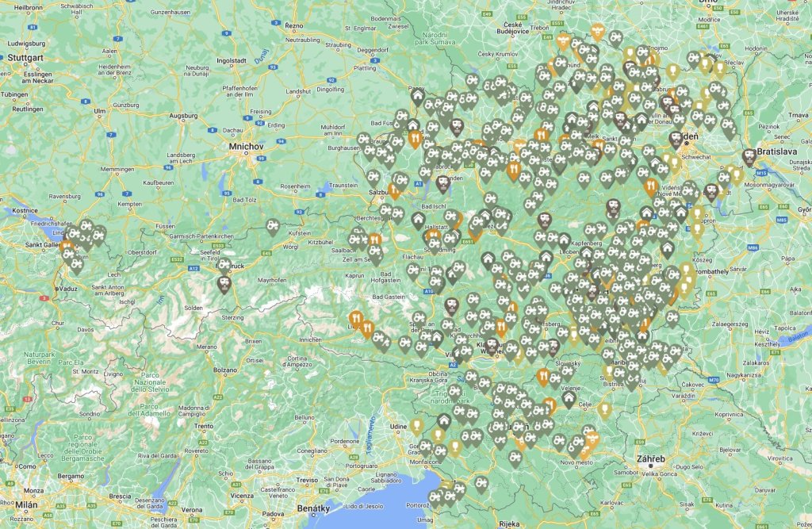Select the bearded-face marker southeast of Bad Gastein

tap(450, 306)
